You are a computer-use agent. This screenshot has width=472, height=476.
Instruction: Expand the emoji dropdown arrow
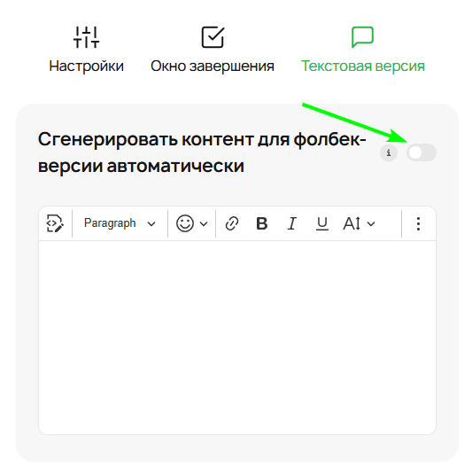click(204, 224)
